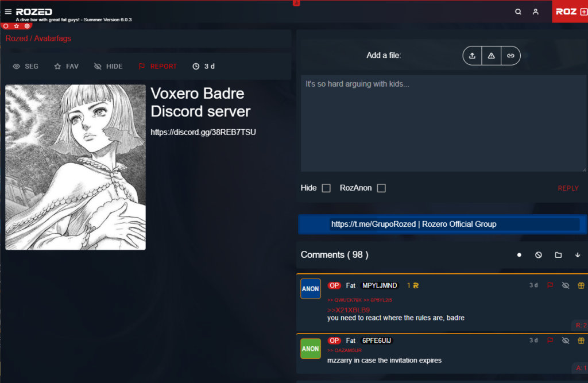
Task: Enable the RozAnon checkbox
Action: click(381, 188)
